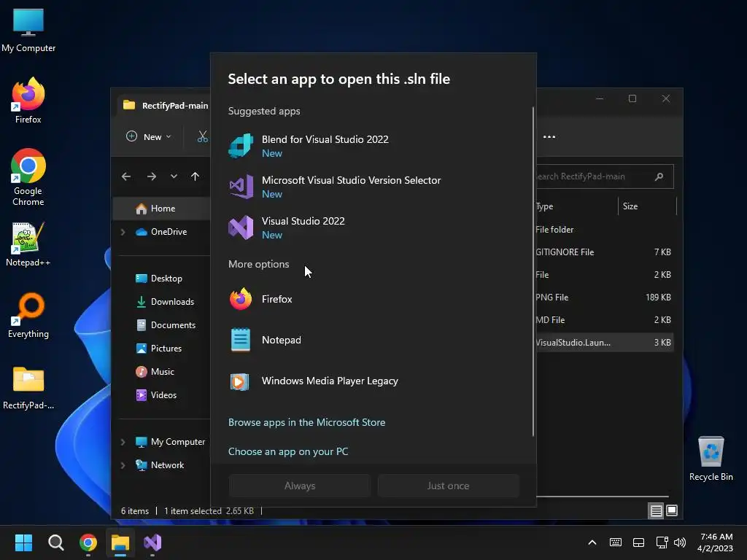This screenshot has width=747, height=560.
Task: Click Choose an app on your PC
Action: point(287,451)
